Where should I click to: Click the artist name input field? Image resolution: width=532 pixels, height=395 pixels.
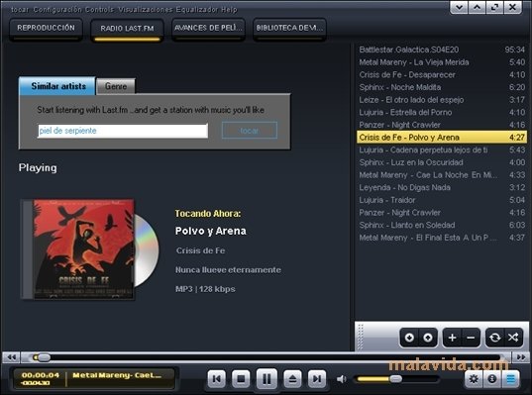point(123,131)
